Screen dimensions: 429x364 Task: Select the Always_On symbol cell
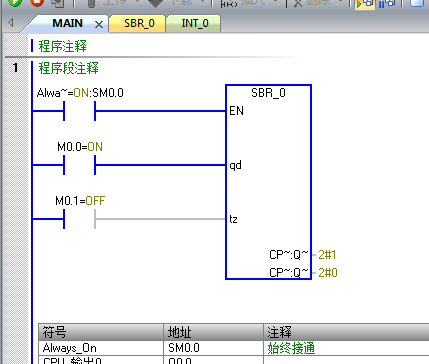[x=101, y=348]
